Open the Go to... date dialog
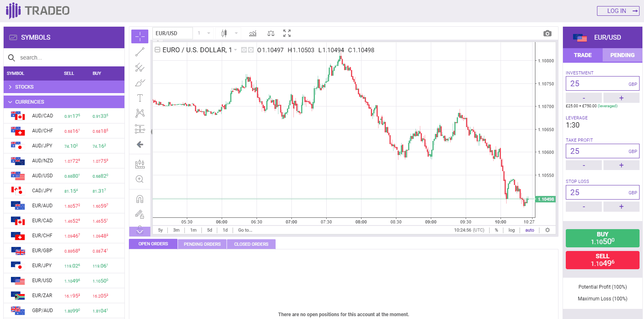The height and width of the screenshot is (319, 644). point(245,230)
